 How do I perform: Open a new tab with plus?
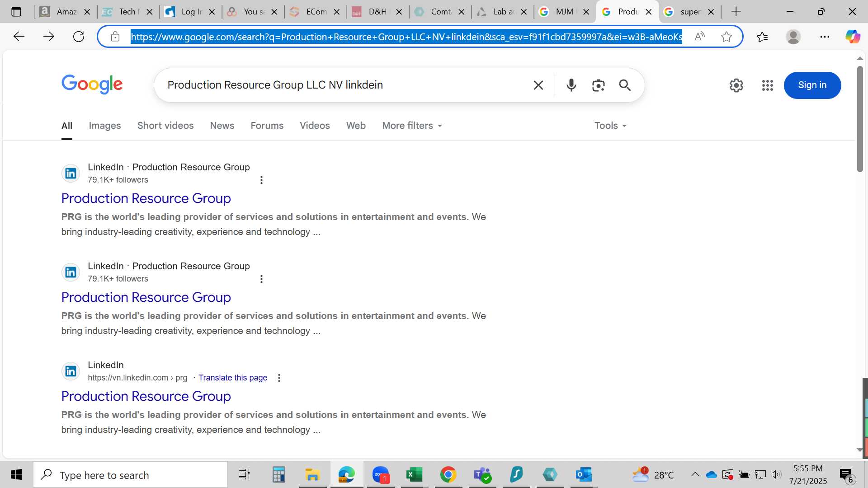(x=736, y=12)
